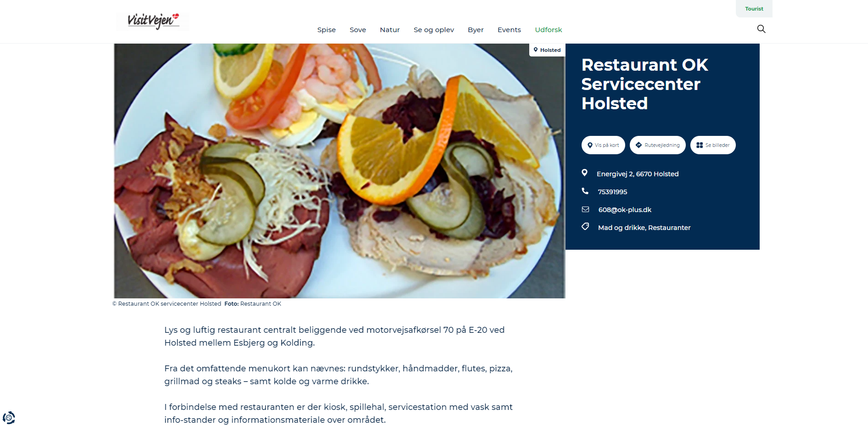Open the Sove menu
Image resolution: width=868 pixels, height=426 pixels.
point(358,30)
